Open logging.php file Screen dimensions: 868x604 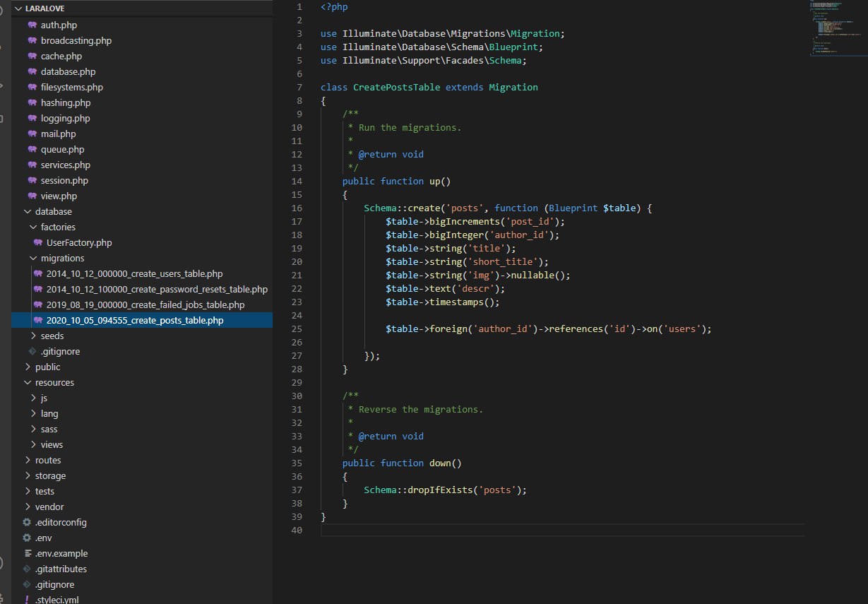(66, 118)
